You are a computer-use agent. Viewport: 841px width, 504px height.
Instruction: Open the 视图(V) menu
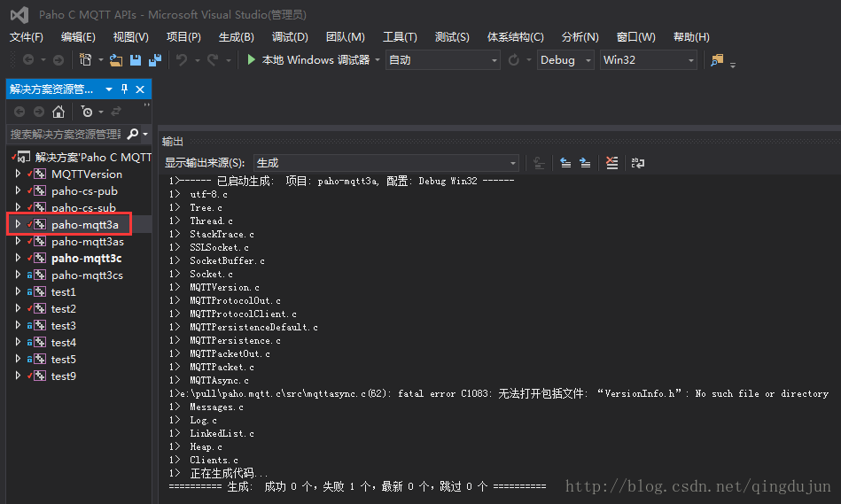pyautogui.click(x=131, y=37)
